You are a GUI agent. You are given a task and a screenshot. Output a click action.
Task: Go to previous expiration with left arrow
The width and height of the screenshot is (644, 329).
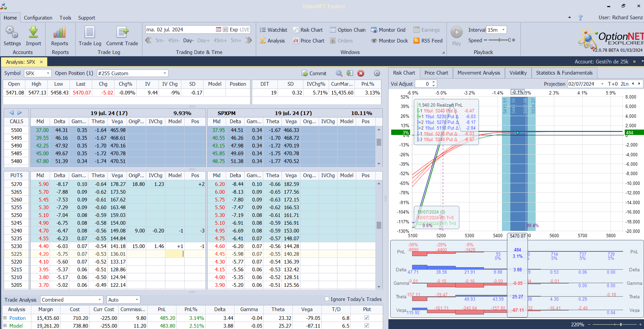11,113
